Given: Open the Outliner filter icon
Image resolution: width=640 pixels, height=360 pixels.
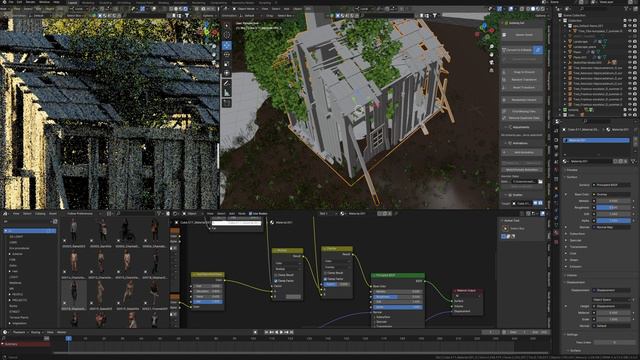Looking at the screenshot, I should [626, 9].
